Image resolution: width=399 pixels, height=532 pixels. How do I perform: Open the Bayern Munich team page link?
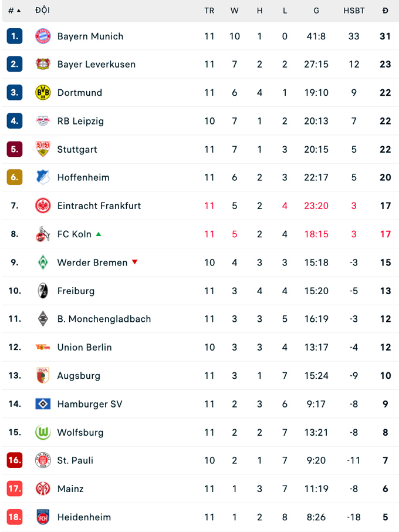point(90,36)
